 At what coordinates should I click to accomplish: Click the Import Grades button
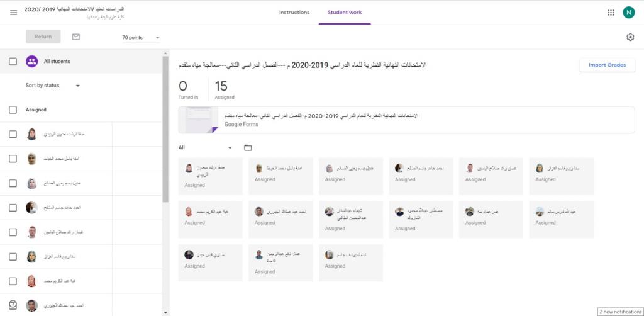(607, 65)
